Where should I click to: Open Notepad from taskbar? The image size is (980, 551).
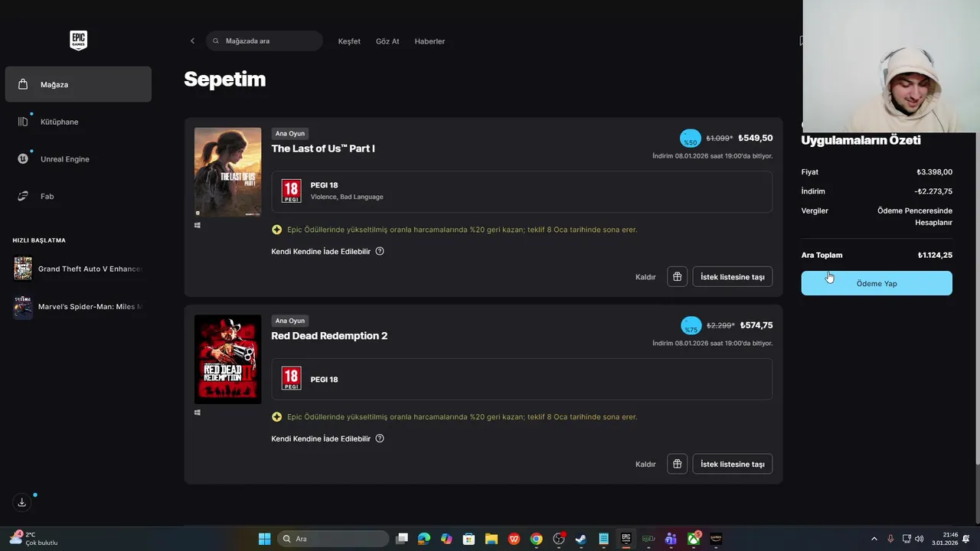point(603,539)
